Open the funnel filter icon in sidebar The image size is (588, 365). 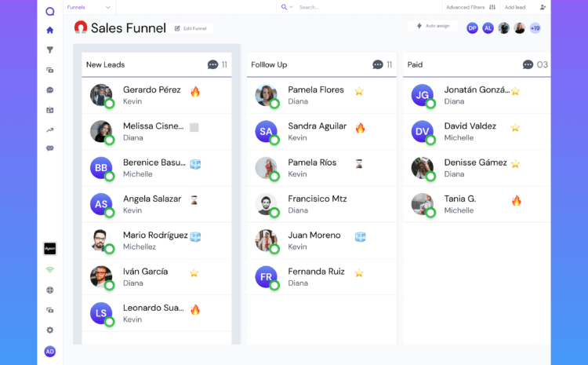[50, 50]
